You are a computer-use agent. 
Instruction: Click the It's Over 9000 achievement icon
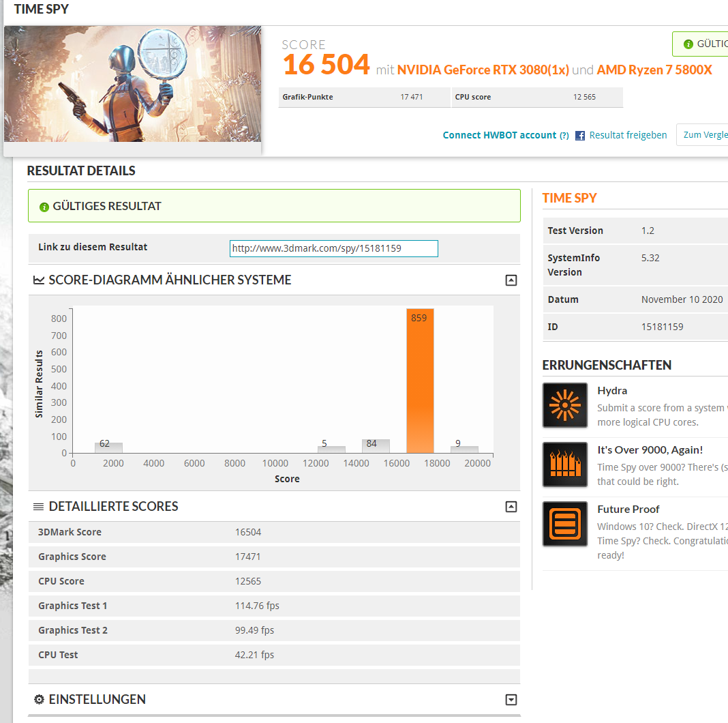click(564, 464)
